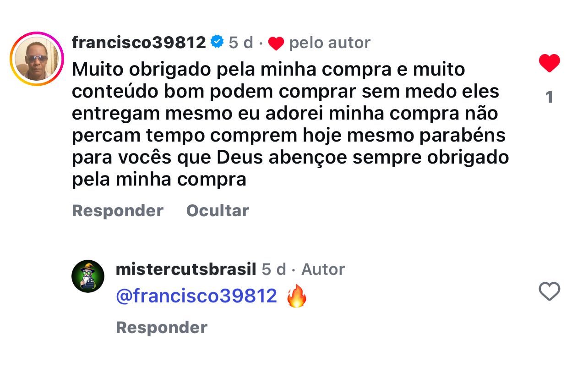Click the '5 d' timestamp on mistercutsbrasil's reply
The height and width of the screenshot is (373, 588).
[274, 269]
